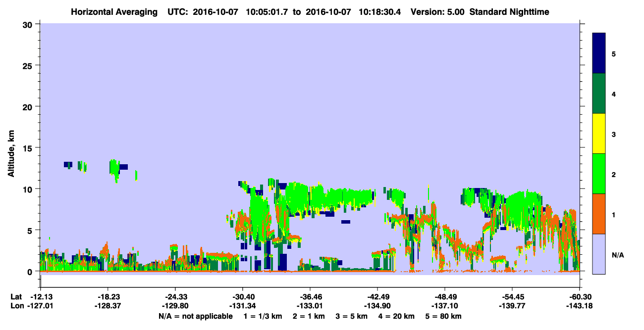Click the y-axis tick label 25
The width and height of the screenshot is (644, 330).
point(29,65)
